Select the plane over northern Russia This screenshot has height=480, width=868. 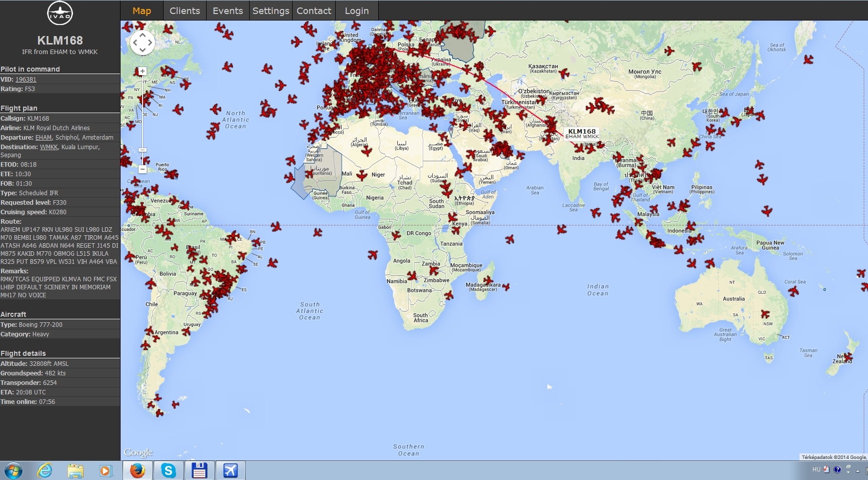pos(668,51)
